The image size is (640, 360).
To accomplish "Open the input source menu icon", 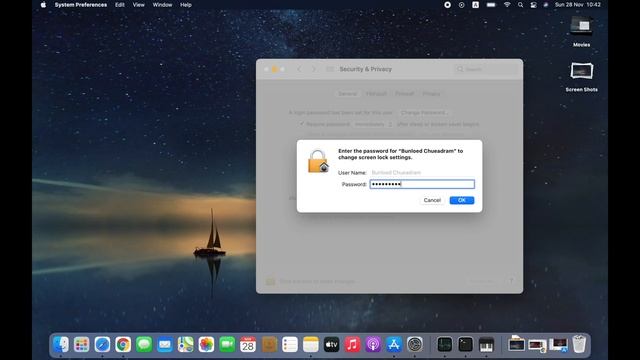I will [x=476, y=5].
